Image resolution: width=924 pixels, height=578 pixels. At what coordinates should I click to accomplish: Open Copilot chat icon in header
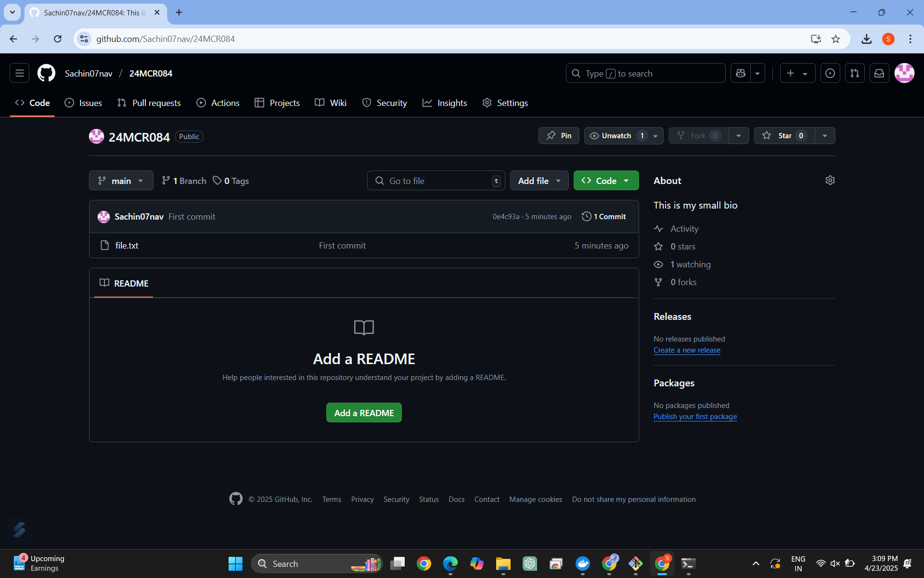click(x=740, y=73)
